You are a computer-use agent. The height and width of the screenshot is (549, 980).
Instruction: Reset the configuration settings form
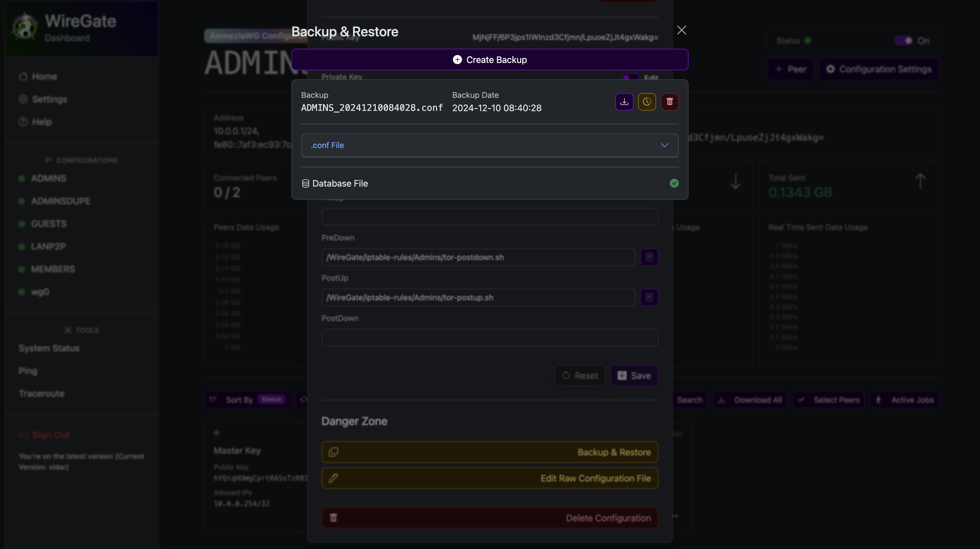click(x=579, y=375)
